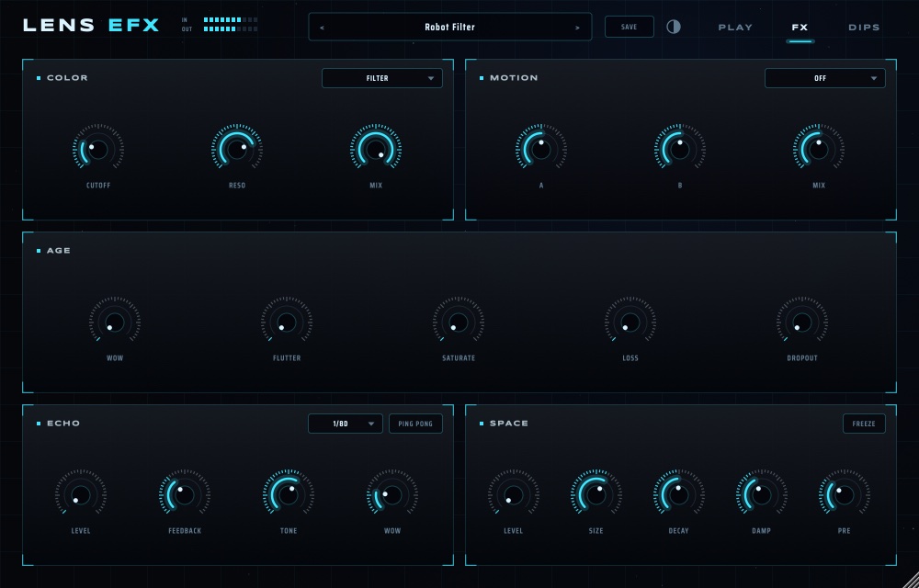Click the resize grip in the window corner
Screen dimensions: 919x588
tap(910, 579)
